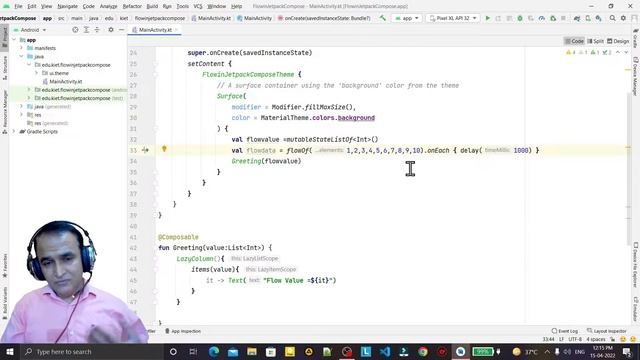The width and height of the screenshot is (640, 360).
Task: Expand the manifests folder
Action: pos(21,48)
